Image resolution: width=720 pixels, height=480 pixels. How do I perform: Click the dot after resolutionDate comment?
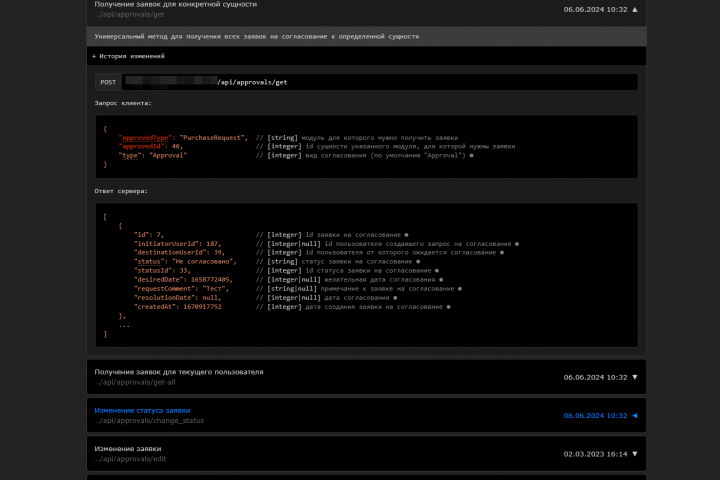[395, 298]
